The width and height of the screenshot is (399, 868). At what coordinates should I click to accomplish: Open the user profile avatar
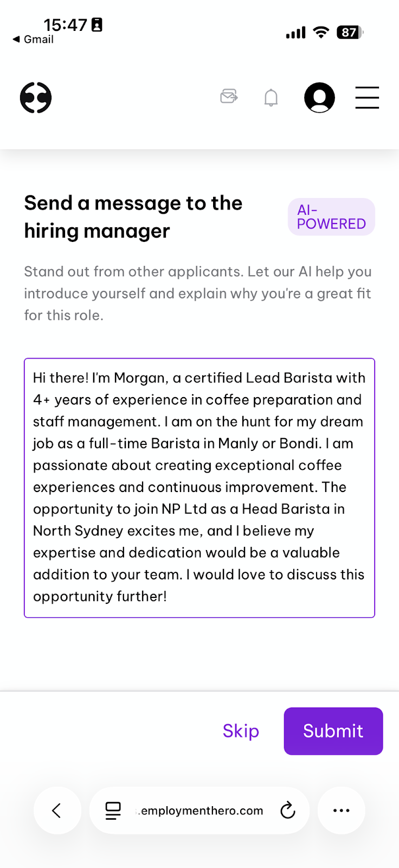tap(319, 98)
